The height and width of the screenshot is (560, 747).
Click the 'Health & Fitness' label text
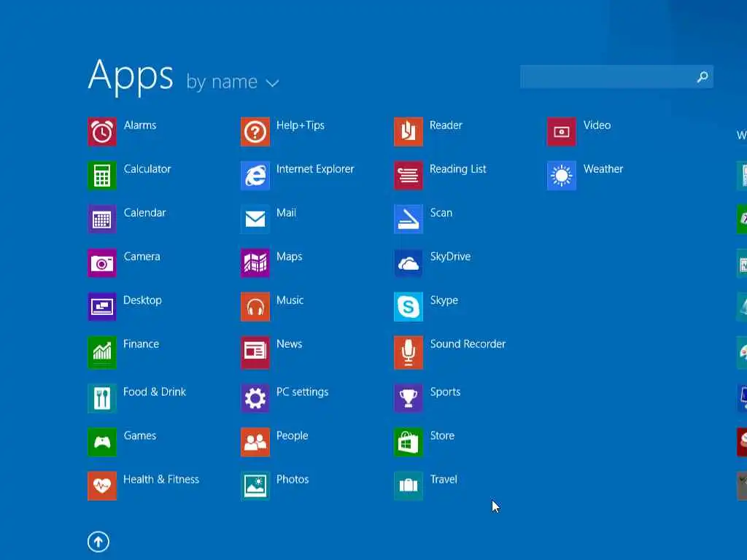point(161,480)
